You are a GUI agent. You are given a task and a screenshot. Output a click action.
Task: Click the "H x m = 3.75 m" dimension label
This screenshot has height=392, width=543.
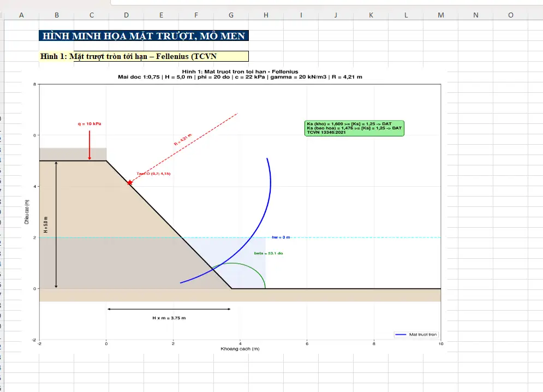coord(169,318)
